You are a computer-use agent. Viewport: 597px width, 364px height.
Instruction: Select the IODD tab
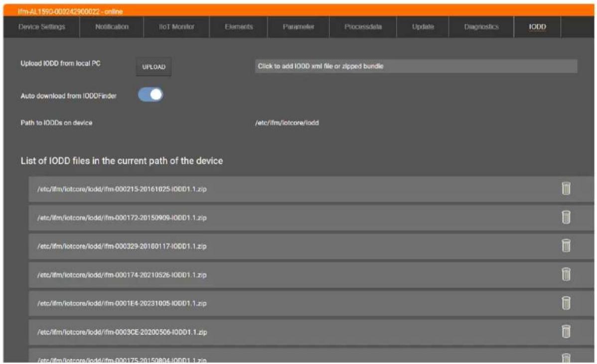click(537, 26)
